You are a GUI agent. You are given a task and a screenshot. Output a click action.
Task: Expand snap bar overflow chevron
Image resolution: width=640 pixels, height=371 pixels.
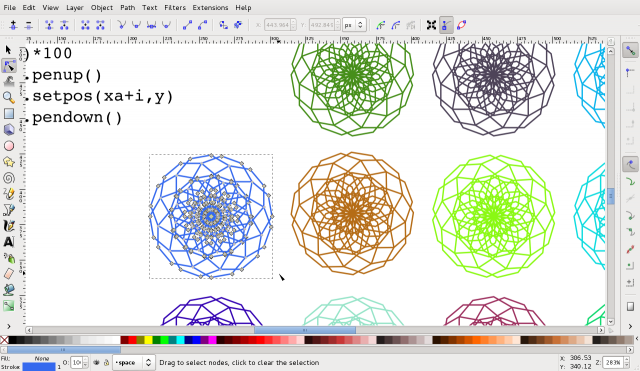[x=630, y=326]
